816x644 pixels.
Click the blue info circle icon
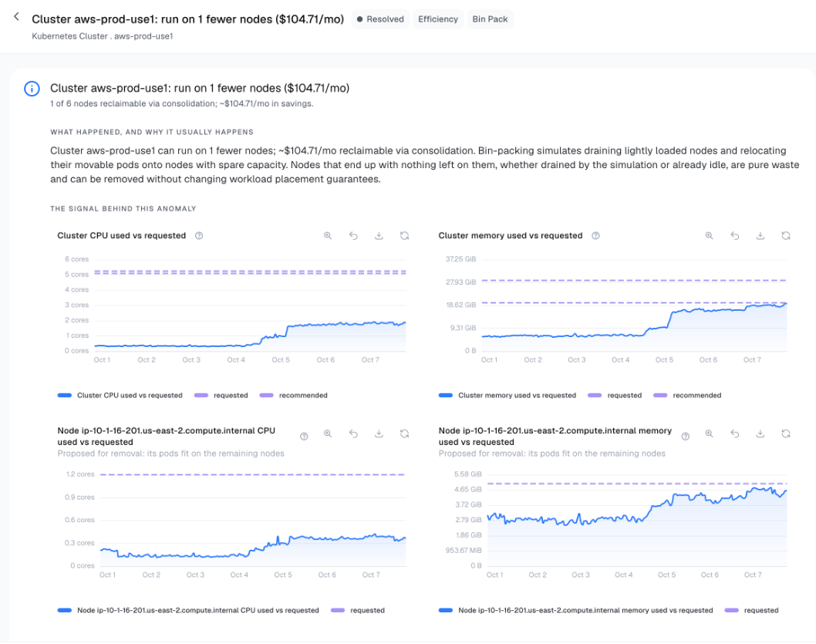click(32, 89)
